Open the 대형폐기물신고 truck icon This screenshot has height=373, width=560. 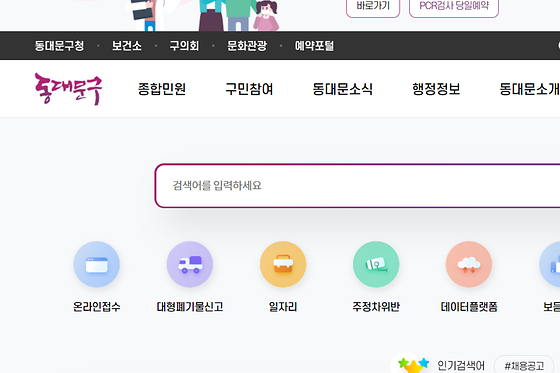190,264
